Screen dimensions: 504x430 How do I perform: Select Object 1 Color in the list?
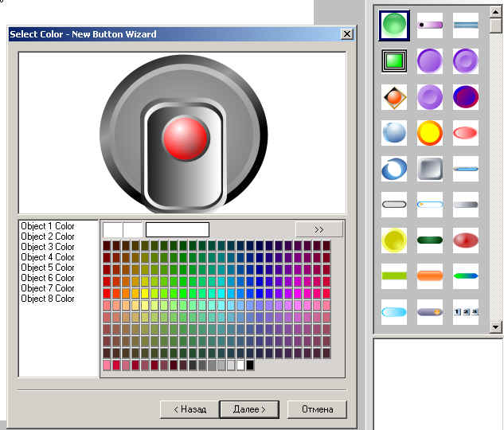(x=48, y=226)
